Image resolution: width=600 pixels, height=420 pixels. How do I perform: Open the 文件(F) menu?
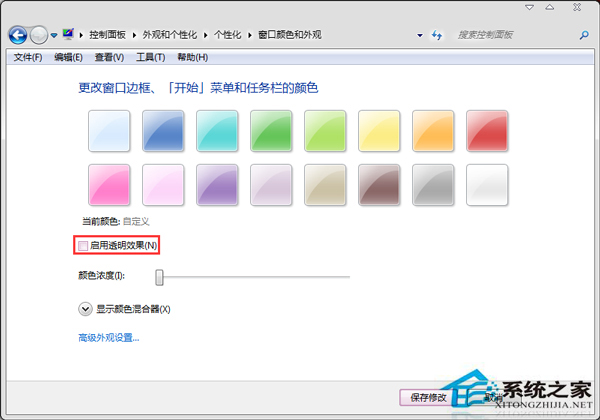pyautogui.click(x=28, y=57)
